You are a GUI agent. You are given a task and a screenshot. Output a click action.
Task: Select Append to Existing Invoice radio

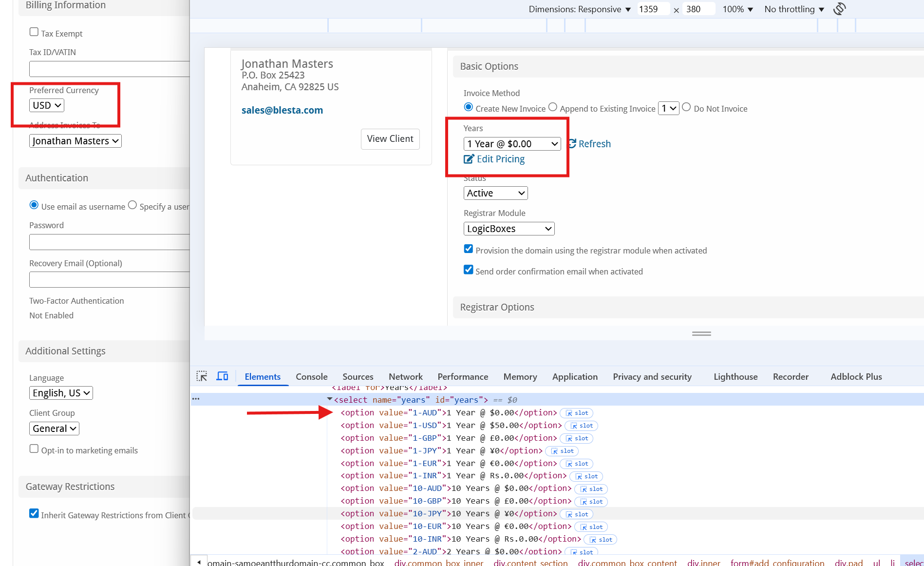552,107
